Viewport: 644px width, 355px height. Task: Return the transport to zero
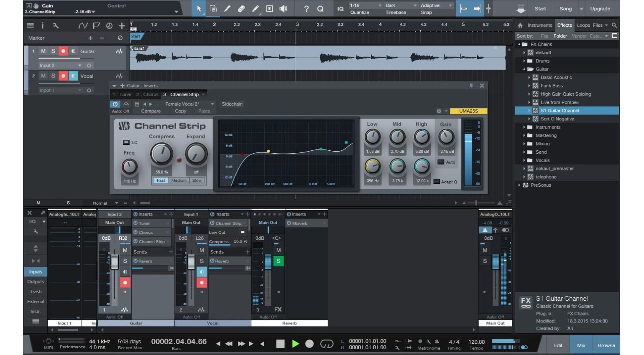coord(262,344)
